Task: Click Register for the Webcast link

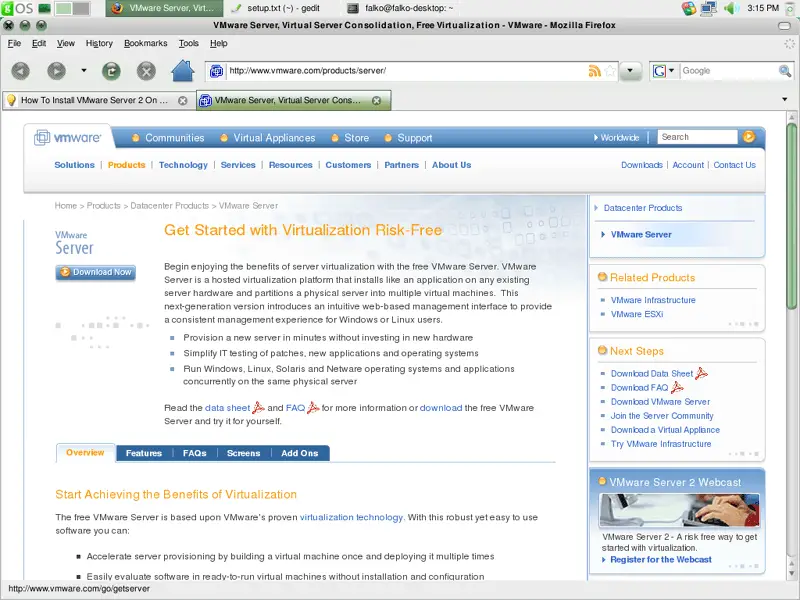Action: coord(661,559)
